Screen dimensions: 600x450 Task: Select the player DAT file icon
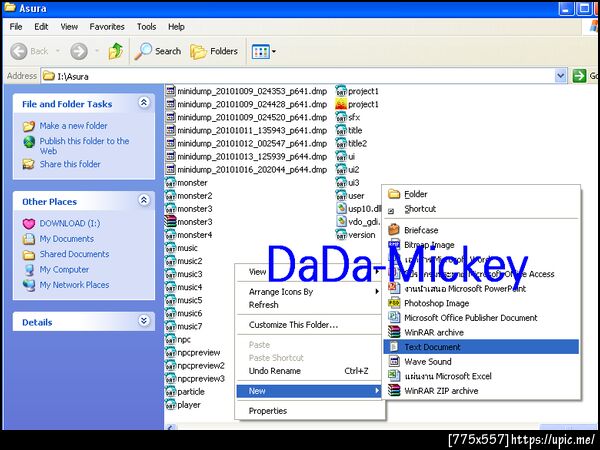point(171,404)
